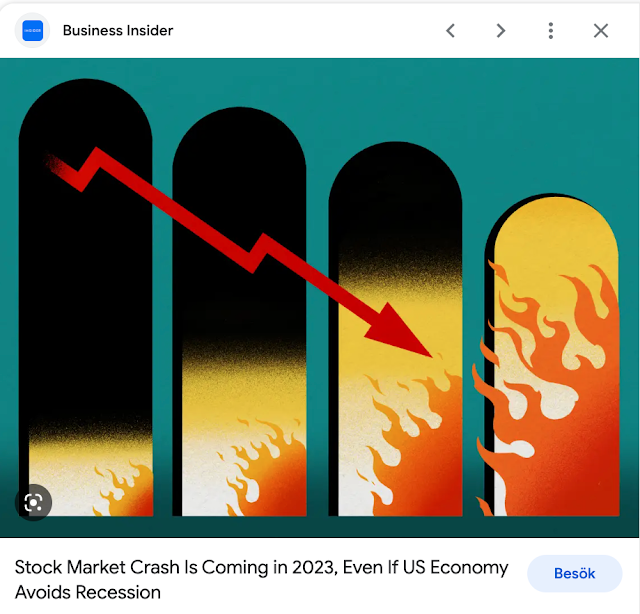The width and height of the screenshot is (640, 614).
Task: Open the Stock Market Crash headline link
Action: tap(261, 580)
